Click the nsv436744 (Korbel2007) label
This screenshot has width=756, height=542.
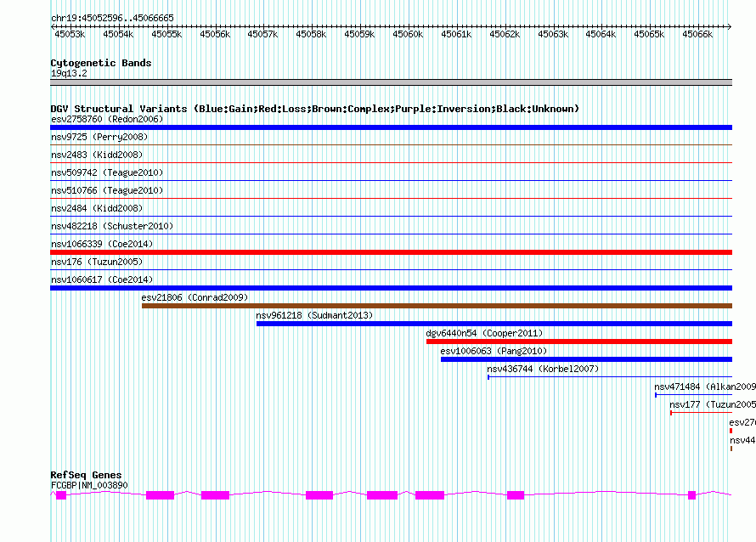point(543,370)
